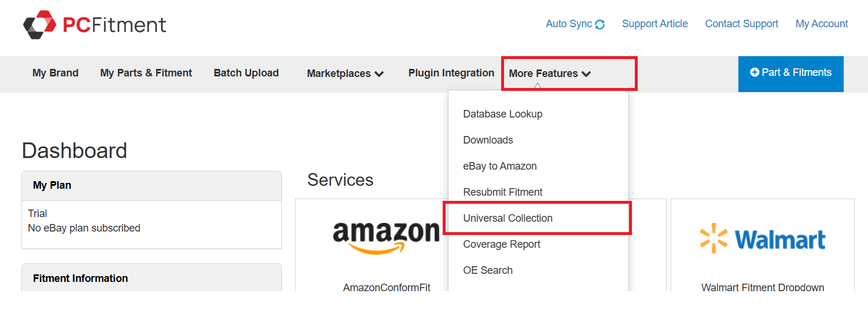Open My Parts & Fitment tab
The image size is (868, 312).
(x=146, y=73)
